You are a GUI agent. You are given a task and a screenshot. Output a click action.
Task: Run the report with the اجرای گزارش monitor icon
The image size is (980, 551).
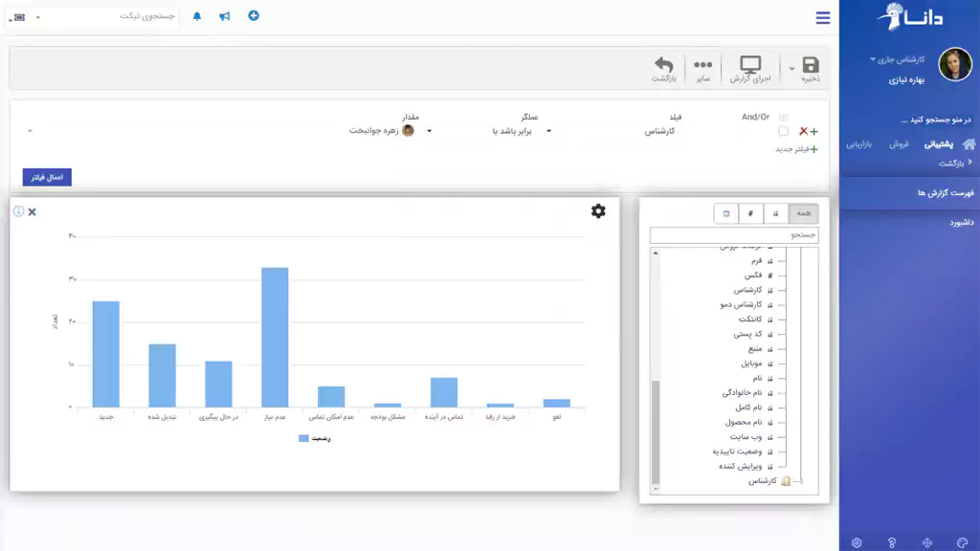750,63
